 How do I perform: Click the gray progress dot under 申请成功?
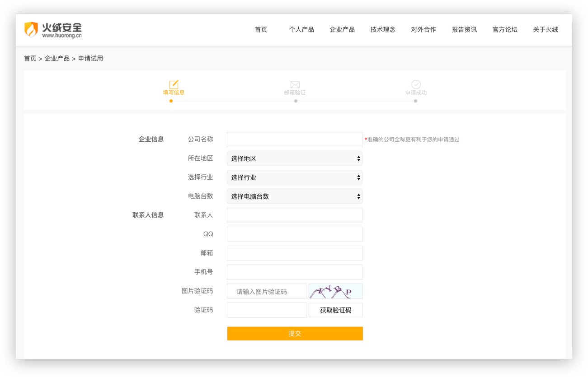coord(415,101)
